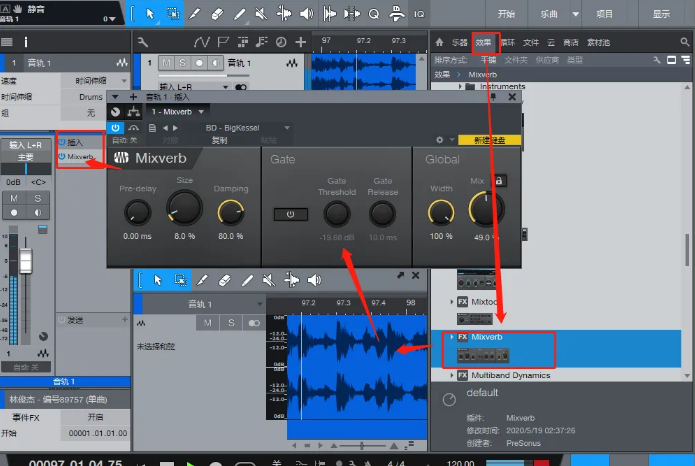695x466 pixels.
Task: Click the yellow button in plugin header
Action: [489, 140]
